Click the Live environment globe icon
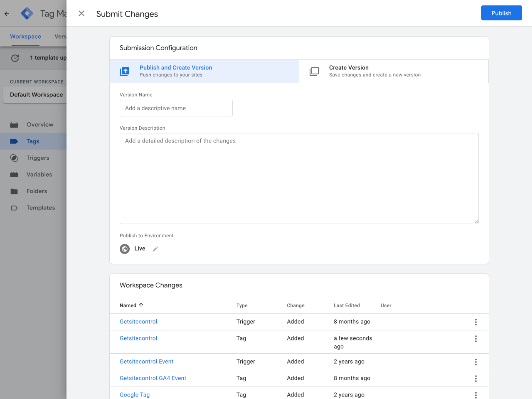Image resolution: width=532 pixels, height=399 pixels. [x=125, y=249]
